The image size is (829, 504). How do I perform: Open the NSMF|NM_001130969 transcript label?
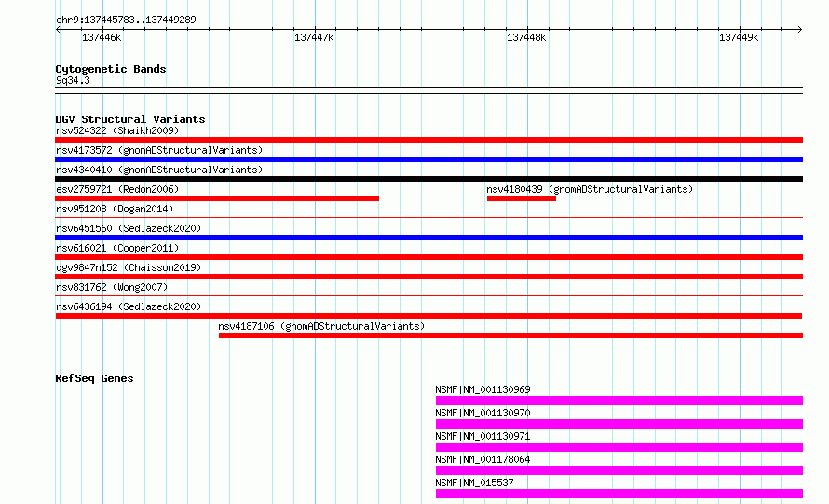click(x=482, y=389)
